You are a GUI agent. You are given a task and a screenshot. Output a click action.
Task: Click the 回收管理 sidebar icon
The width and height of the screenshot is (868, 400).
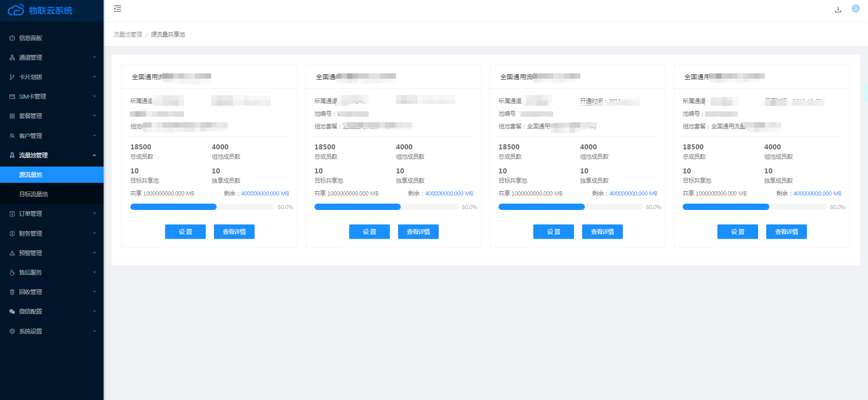tap(12, 292)
